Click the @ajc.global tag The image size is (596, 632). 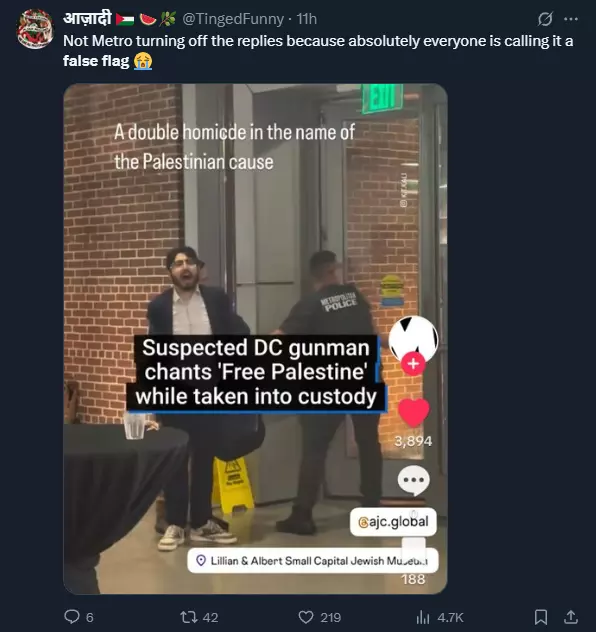[x=393, y=522]
